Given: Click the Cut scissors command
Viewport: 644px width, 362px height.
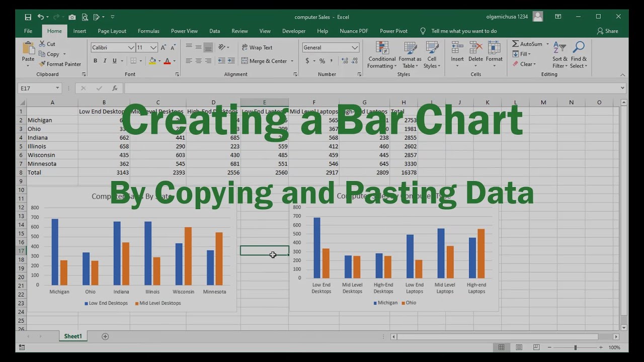Looking at the screenshot, I should click(47, 44).
